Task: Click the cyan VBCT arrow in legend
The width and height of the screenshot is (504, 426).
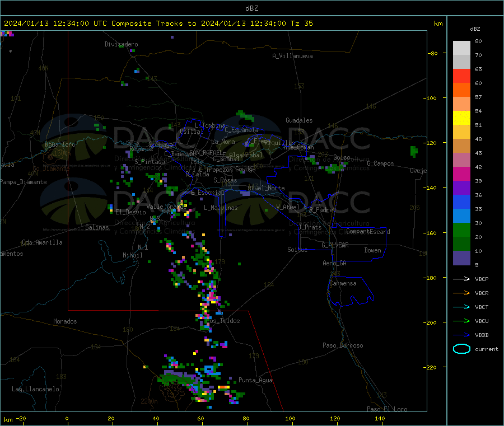Action: coord(461,307)
